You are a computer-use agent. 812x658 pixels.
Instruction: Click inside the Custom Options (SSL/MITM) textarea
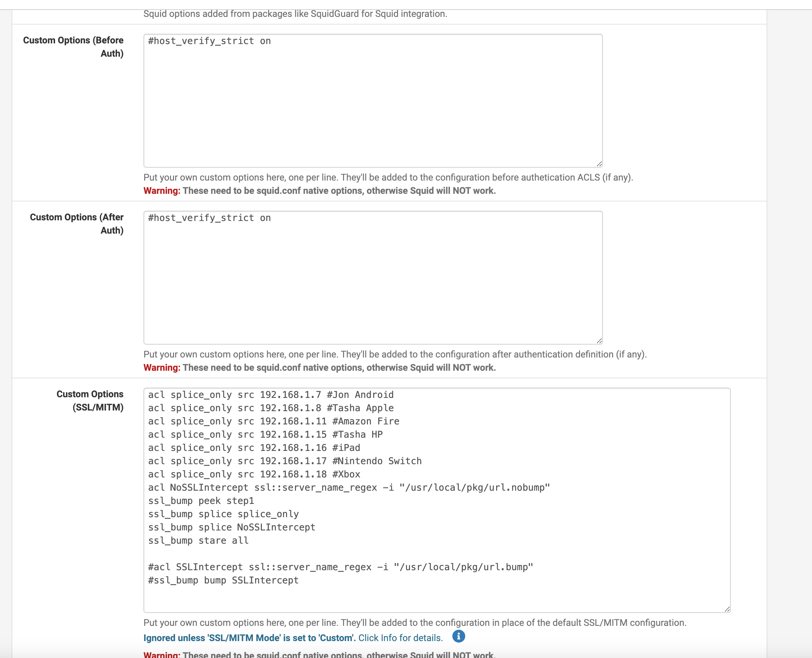[437, 500]
